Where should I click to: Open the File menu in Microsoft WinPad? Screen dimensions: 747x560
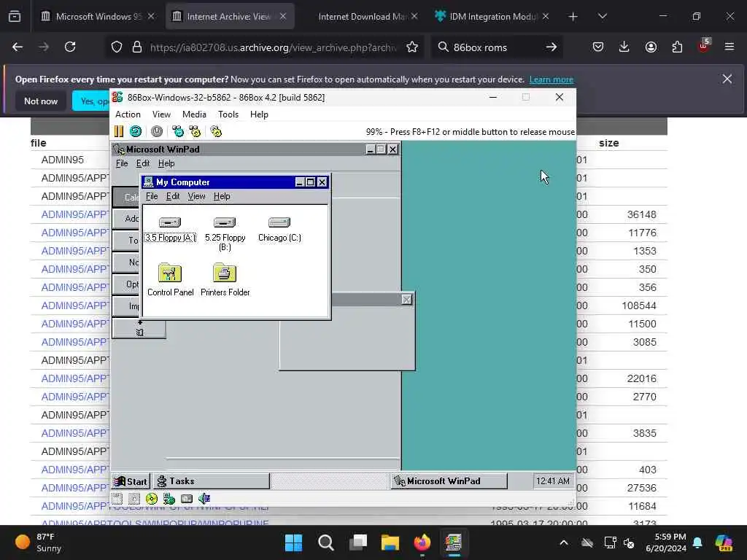pyautogui.click(x=122, y=163)
